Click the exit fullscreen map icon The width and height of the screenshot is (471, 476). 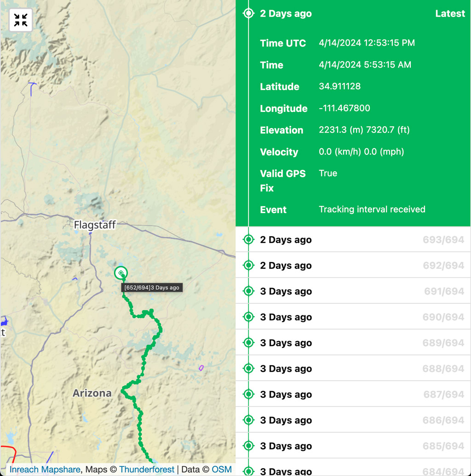(21, 20)
